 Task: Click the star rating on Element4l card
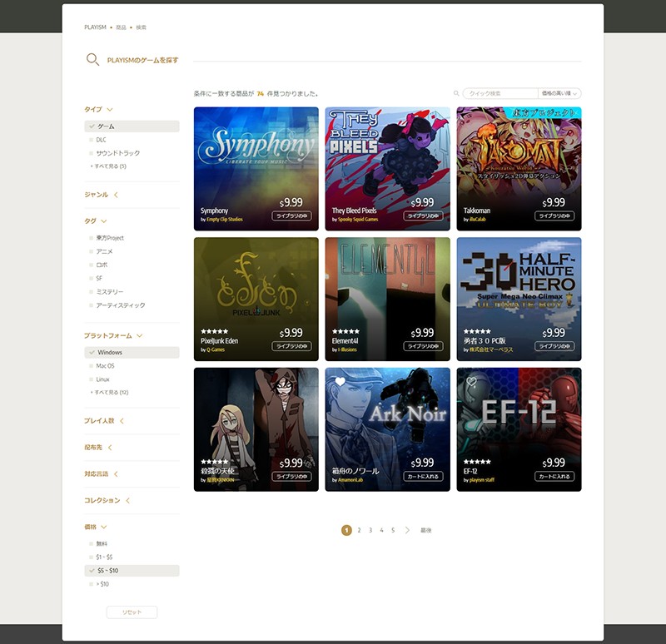(345, 331)
